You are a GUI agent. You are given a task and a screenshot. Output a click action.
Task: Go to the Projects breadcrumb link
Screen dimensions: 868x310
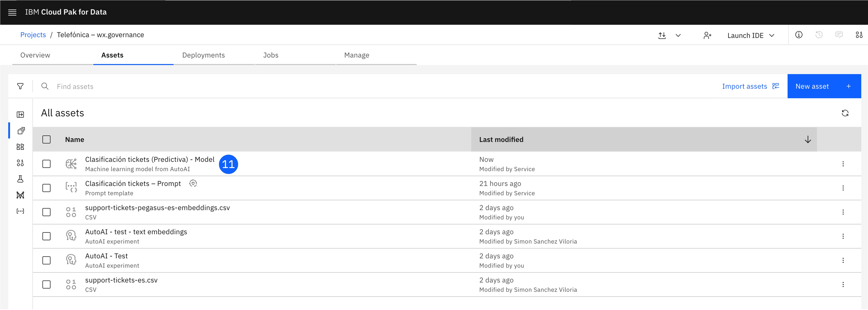[33, 35]
